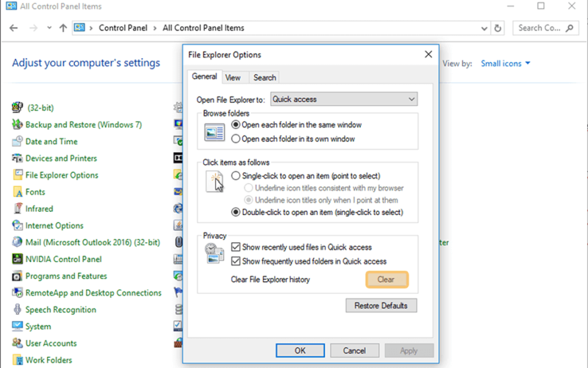Open the Fonts link

pos(35,192)
